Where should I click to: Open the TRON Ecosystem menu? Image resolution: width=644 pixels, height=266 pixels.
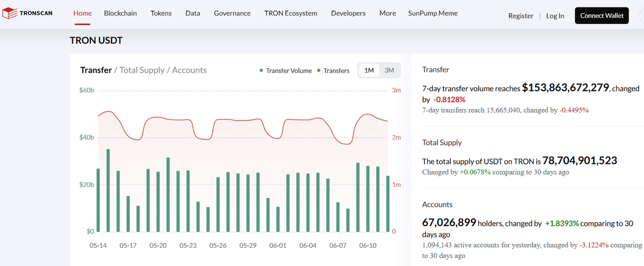coord(290,13)
